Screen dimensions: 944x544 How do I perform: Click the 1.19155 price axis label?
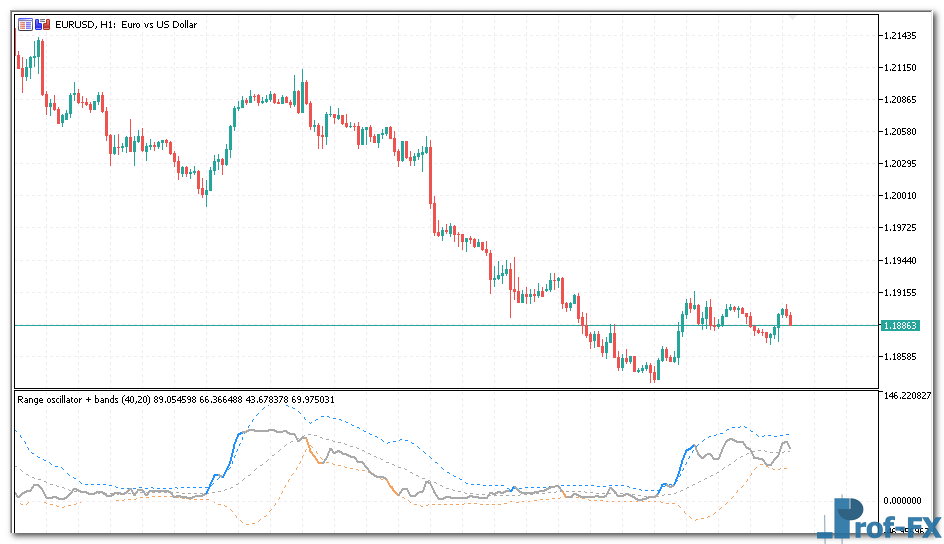pos(900,293)
